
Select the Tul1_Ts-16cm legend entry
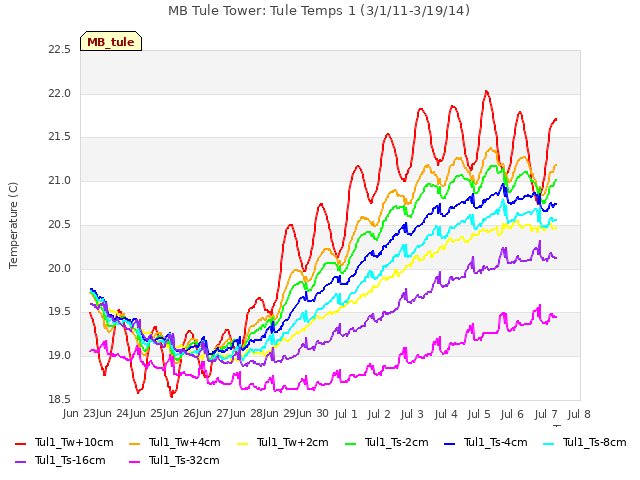60,460
